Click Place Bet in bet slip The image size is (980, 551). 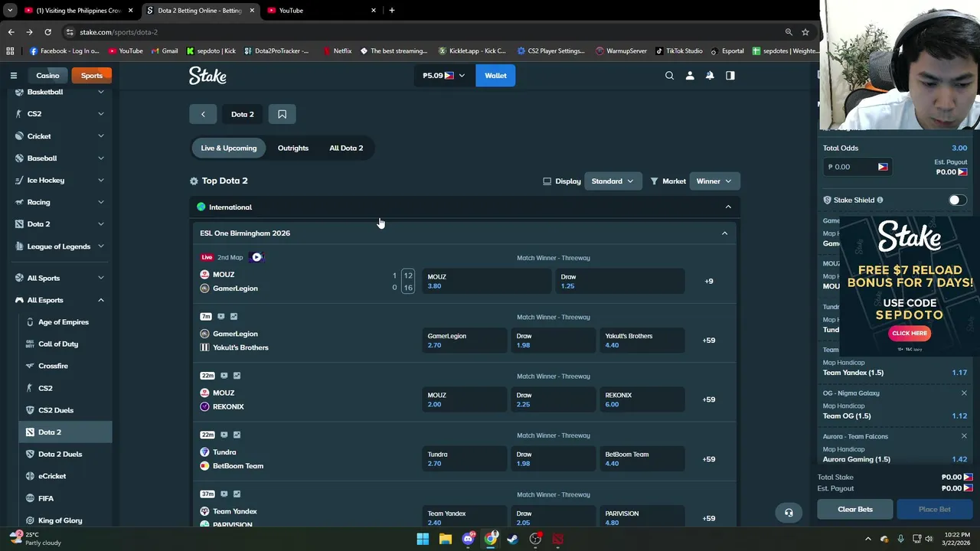tap(934, 509)
